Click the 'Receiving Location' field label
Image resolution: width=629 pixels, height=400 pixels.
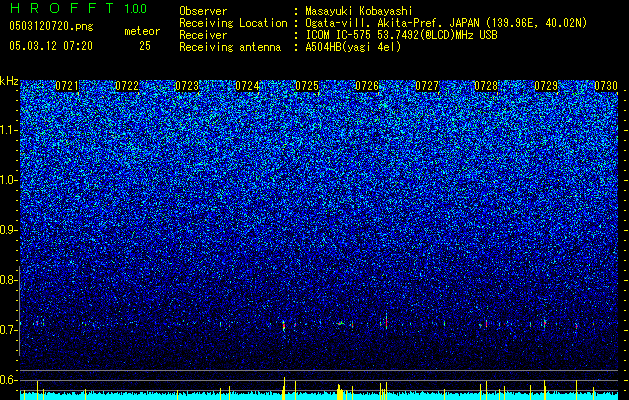click(233, 23)
